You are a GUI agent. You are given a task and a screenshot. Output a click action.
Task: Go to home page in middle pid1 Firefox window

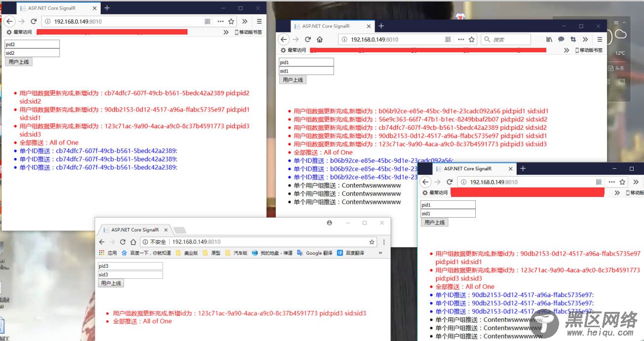coord(320,39)
